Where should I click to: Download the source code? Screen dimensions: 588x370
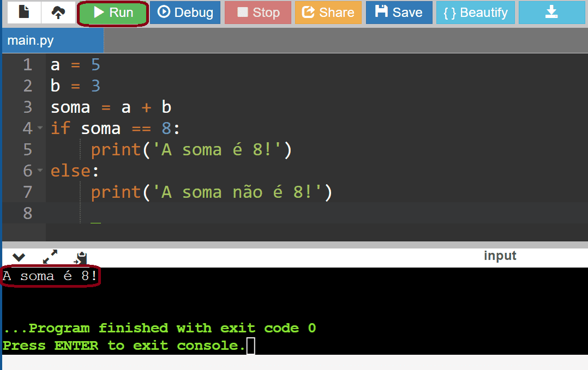pyautogui.click(x=551, y=13)
